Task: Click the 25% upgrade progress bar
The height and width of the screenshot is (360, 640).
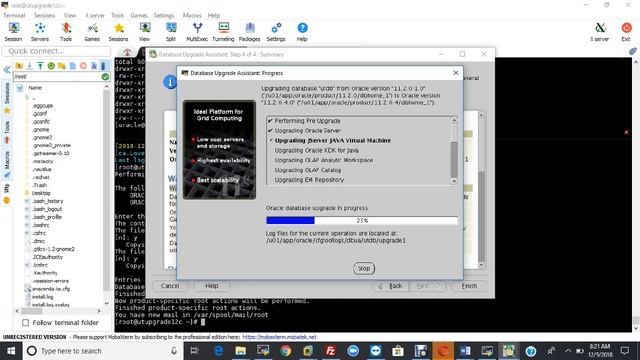Action: [x=362, y=220]
